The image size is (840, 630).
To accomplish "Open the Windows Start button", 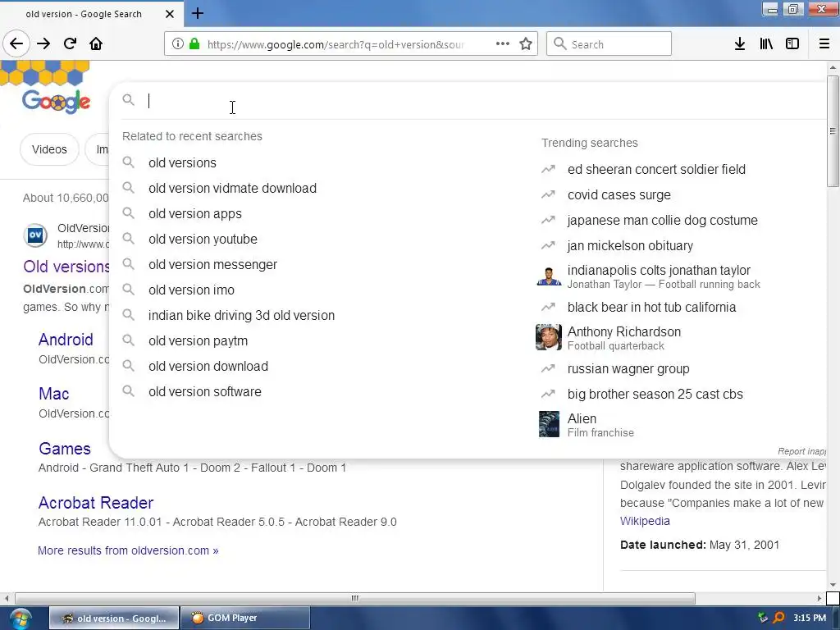I will [20, 619].
